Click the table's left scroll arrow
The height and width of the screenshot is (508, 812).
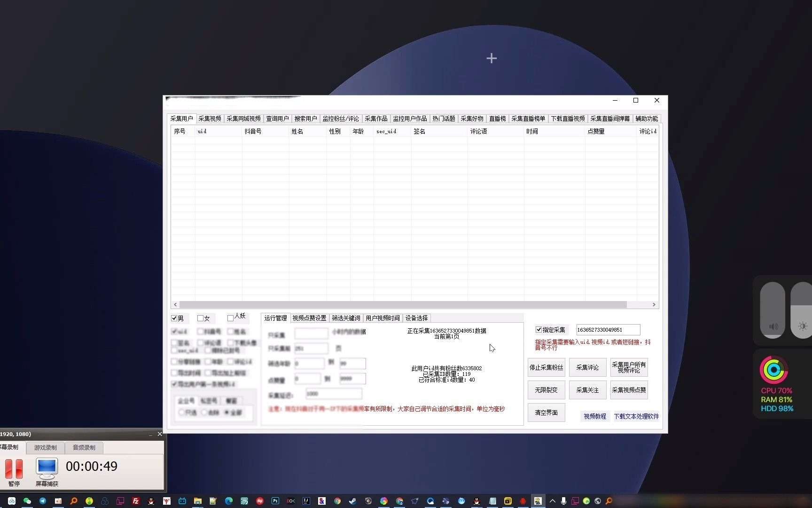pos(175,305)
